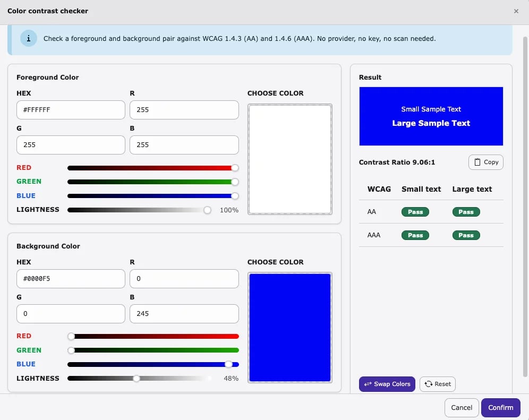The image size is (529, 420).
Task: Swap foreground and background colors
Action: (387, 384)
